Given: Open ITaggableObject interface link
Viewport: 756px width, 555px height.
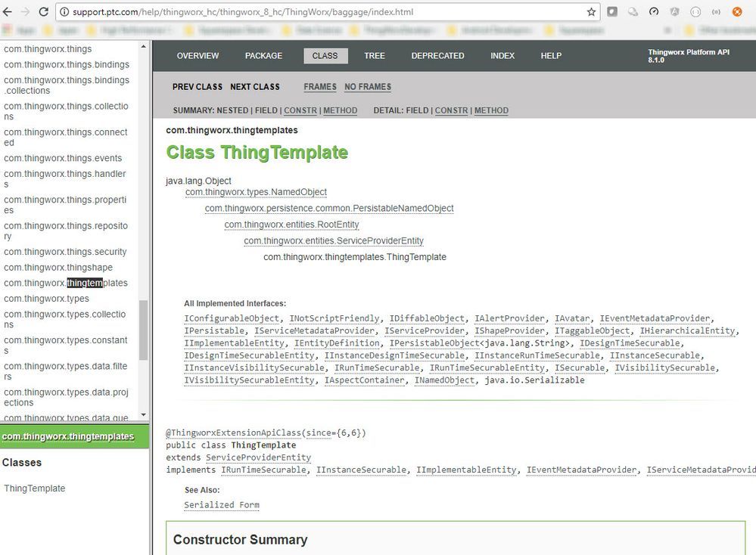Looking at the screenshot, I should pos(592,331).
